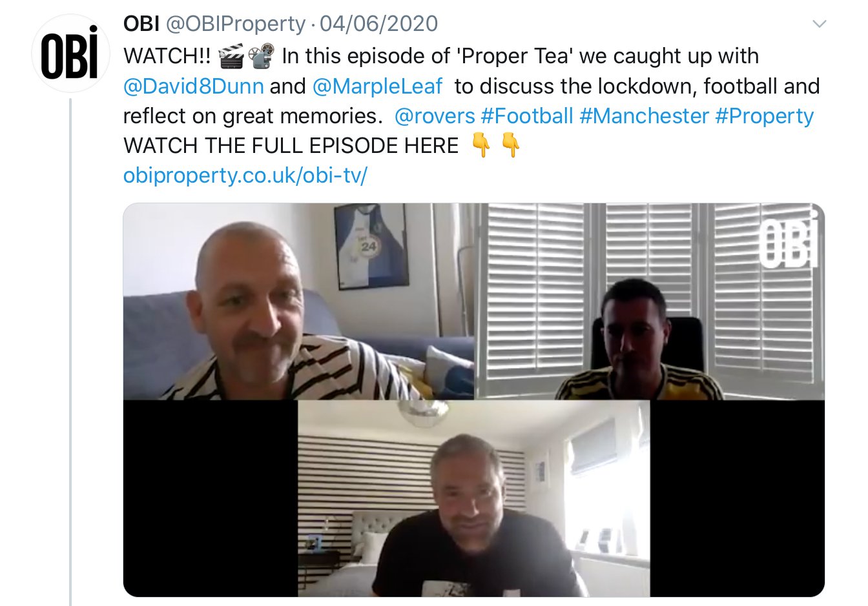Click the film projector emoji
This screenshot has width=868, height=606.
(x=261, y=57)
